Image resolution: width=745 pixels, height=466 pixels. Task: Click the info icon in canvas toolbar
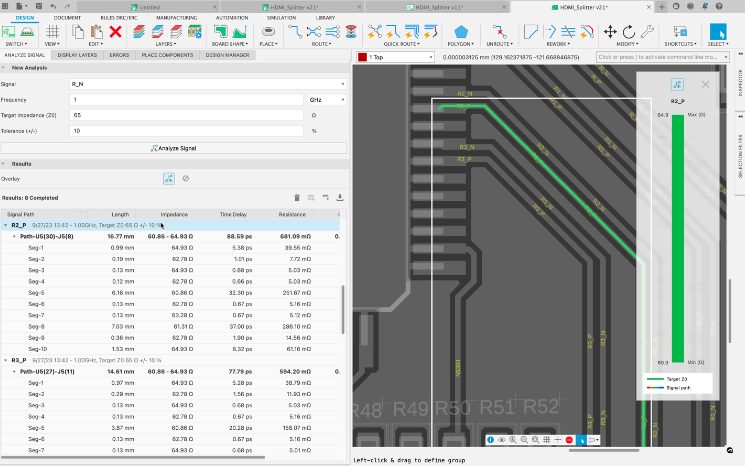[491, 440]
